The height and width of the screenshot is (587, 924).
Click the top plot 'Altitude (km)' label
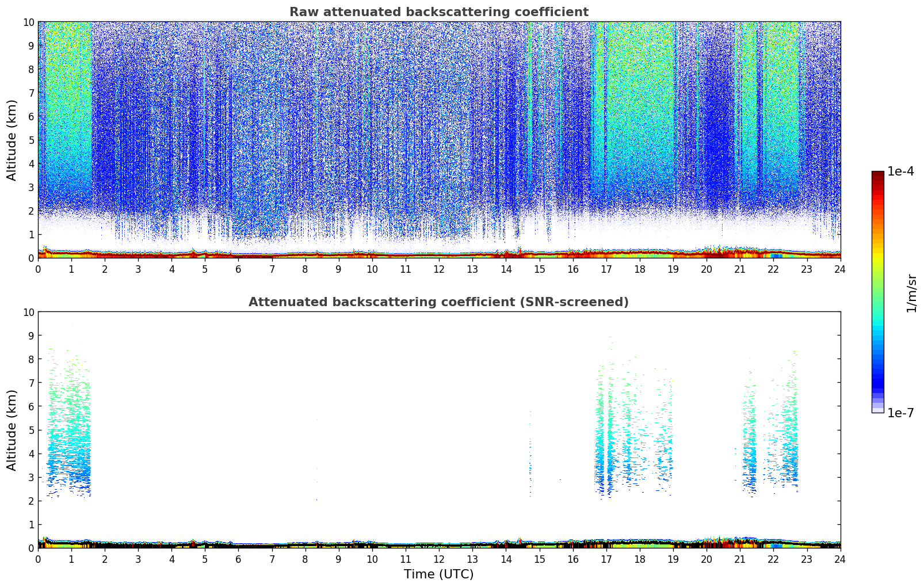[x=12, y=140]
